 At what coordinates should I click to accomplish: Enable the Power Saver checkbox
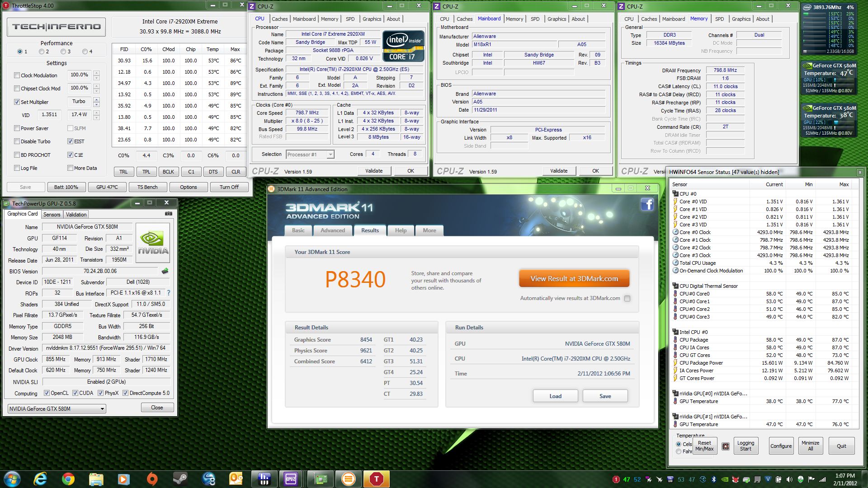coord(17,128)
